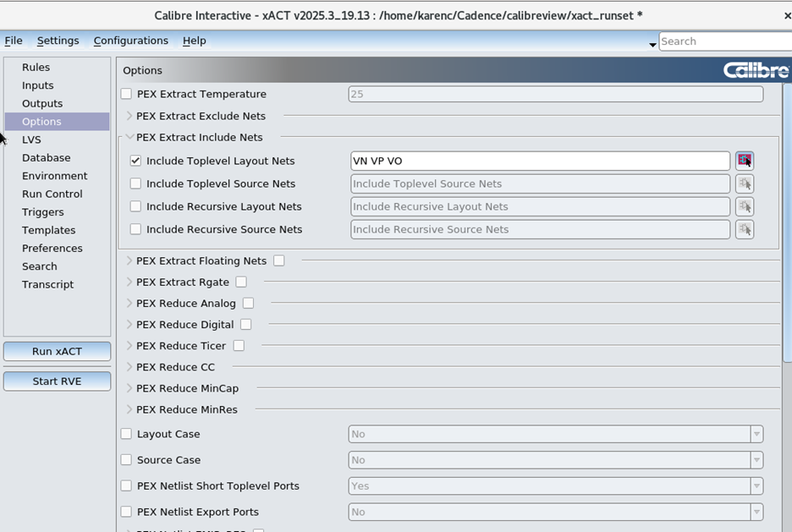Image resolution: width=792 pixels, height=532 pixels.
Task: Expand PEX Extract Exclude Nets section
Action: point(129,116)
